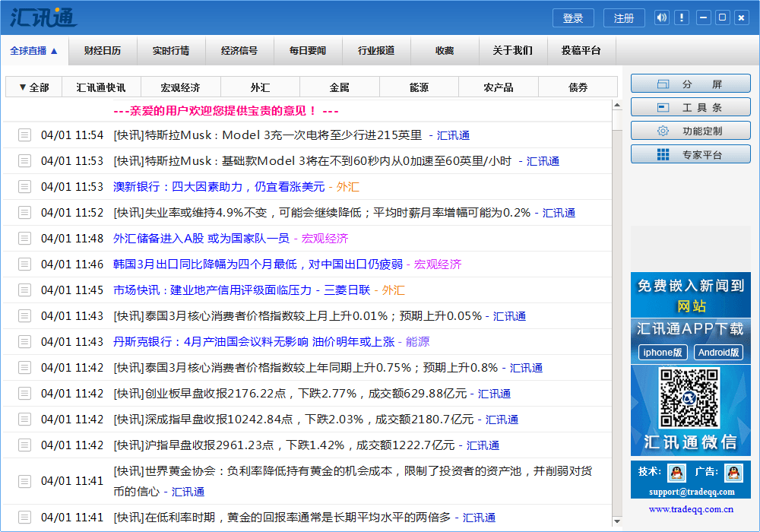760x532 pixels.
Task: Filter news by 债券 category
Action: click(578, 87)
